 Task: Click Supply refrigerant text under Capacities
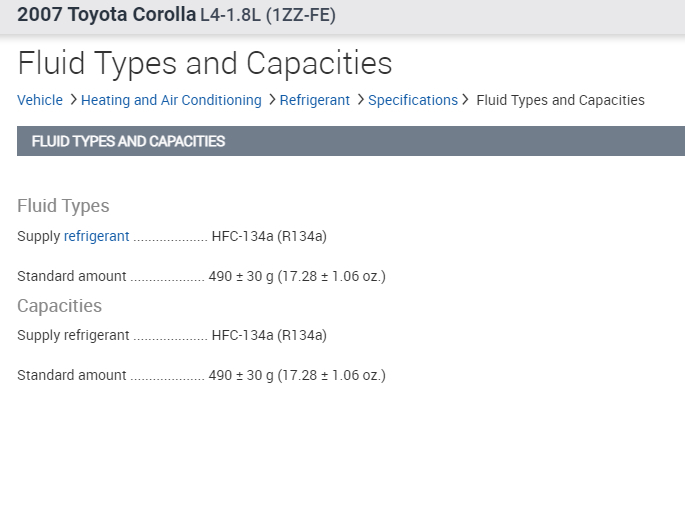[x=73, y=335]
